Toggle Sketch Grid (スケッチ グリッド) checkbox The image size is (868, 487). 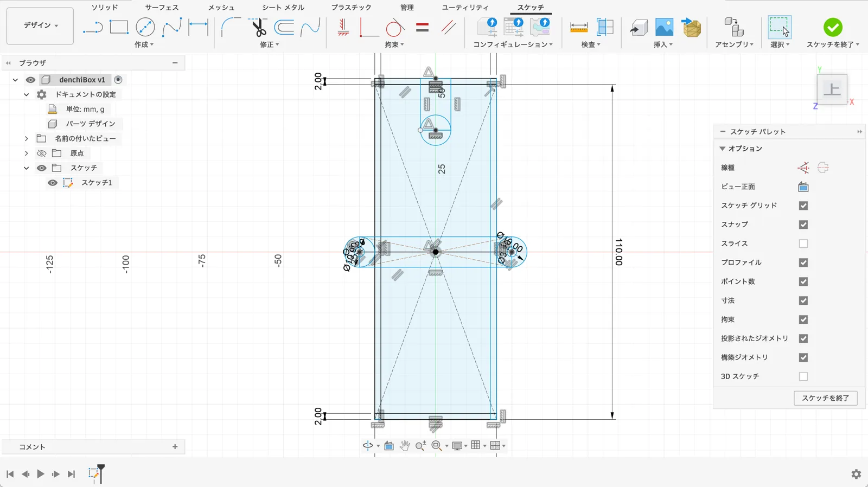(803, 206)
